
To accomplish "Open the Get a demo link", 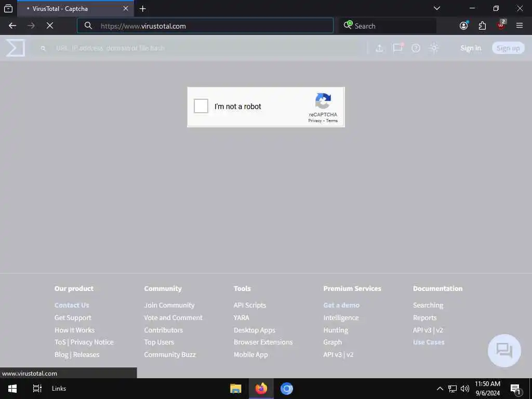I will [x=341, y=305].
